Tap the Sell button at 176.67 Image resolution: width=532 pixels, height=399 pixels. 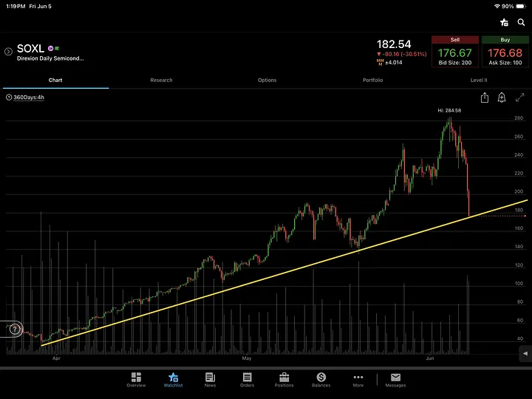tap(455, 52)
